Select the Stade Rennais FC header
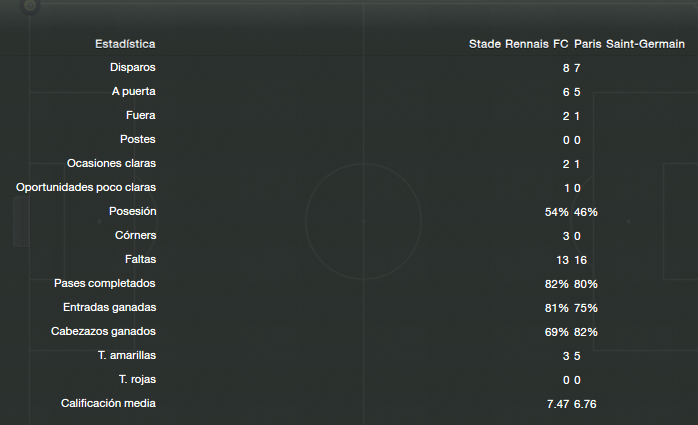Image resolution: width=698 pixels, height=425 pixels. [518, 44]
